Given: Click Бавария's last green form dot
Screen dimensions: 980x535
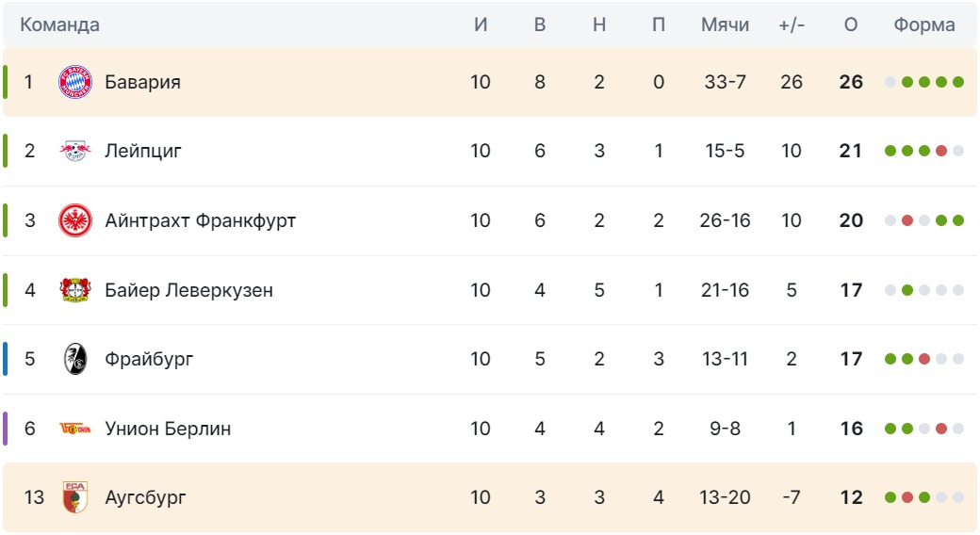Looking at the screenshot, I should [x=958, y=82].
